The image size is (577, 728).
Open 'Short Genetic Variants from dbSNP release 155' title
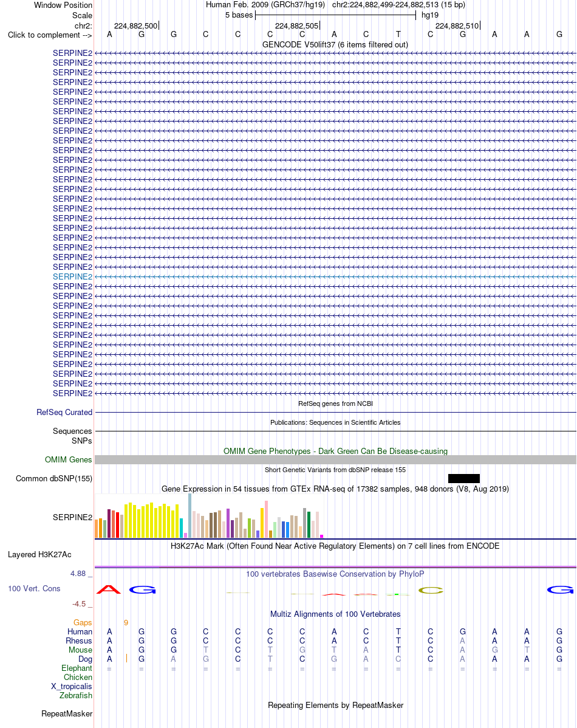335,470
